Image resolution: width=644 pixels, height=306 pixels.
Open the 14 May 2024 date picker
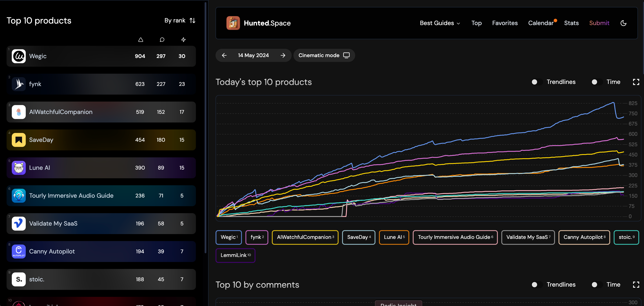point(253,55)
